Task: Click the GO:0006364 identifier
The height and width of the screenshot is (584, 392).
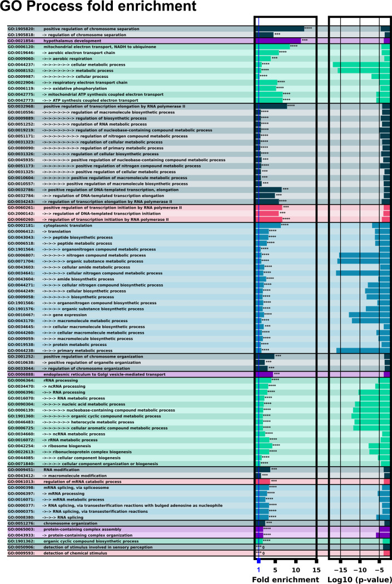Action: [x=21, y=380]
